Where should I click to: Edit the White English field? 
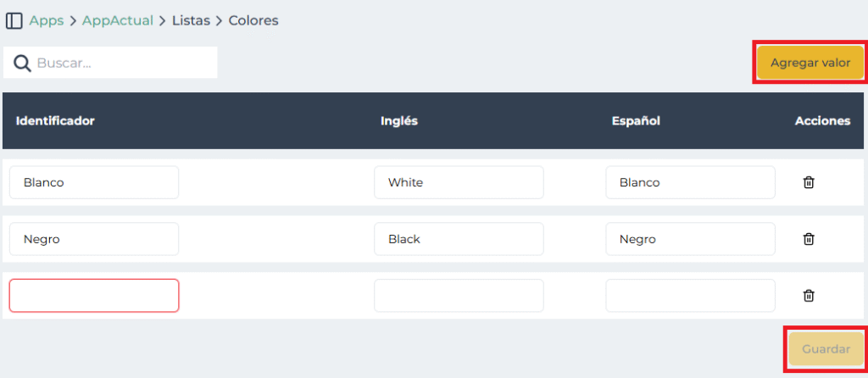tap(459, 182)
